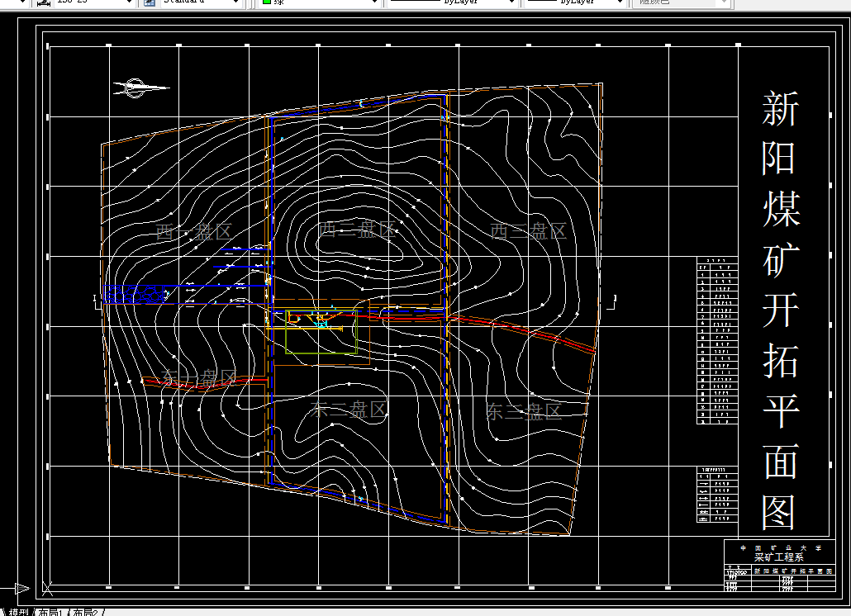The image size is (851, 616).
Task: Click the green color swatch in color dropdown
Action: pyautogui.click(x=267, y=2)
